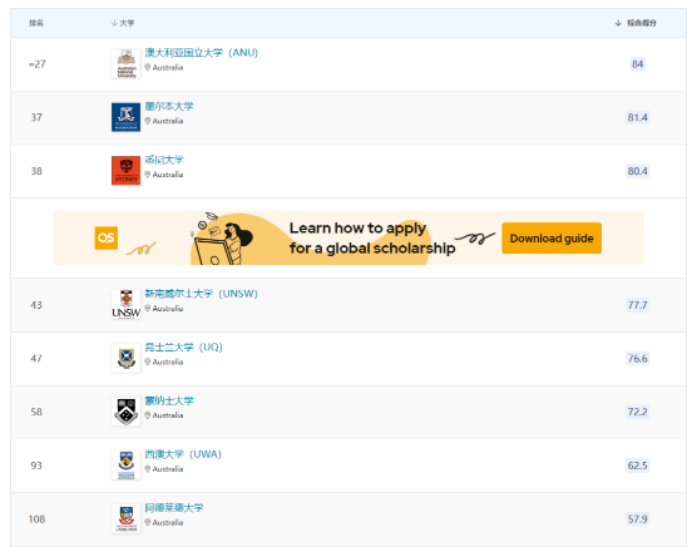Click the score 62.5

[x=637, y=465]
